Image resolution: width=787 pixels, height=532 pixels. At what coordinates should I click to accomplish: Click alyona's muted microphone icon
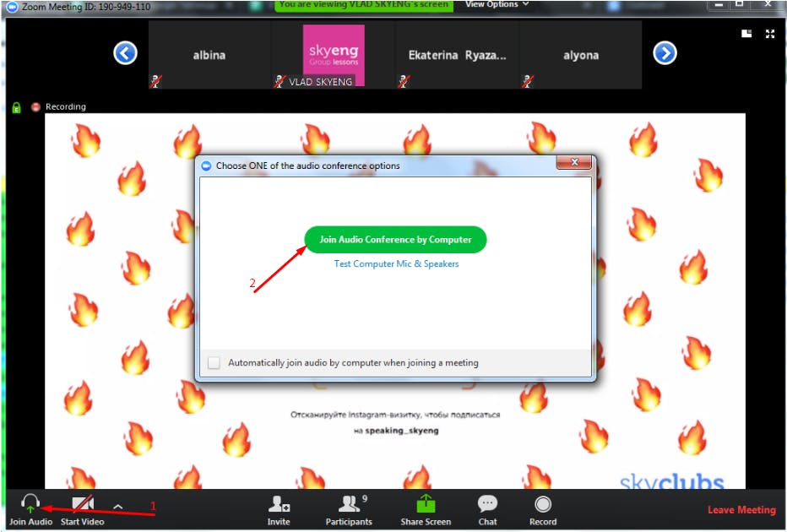[x=528, y=81]
